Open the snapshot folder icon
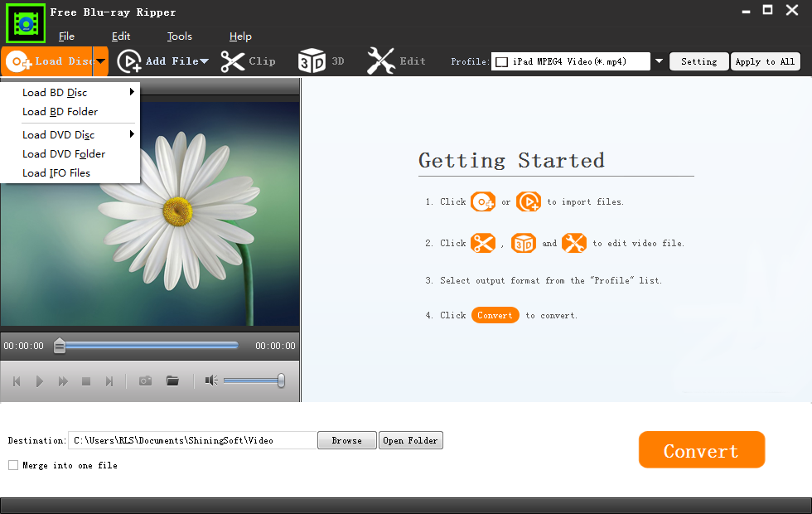Image resolution: width=812 pixels, height=514 pixels. tap(172, 381)
